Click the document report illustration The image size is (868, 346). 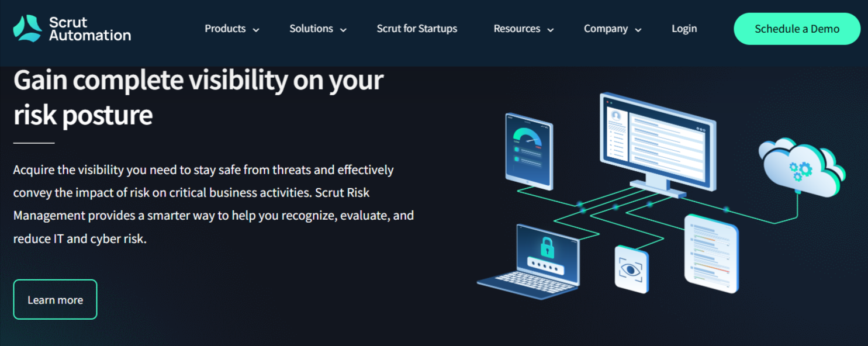pos(711,254)
